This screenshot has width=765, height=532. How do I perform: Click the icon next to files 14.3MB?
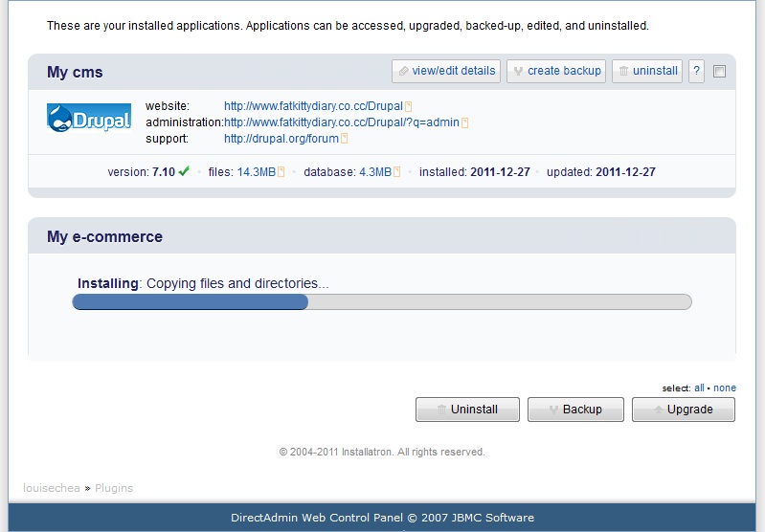coord(281,171)
